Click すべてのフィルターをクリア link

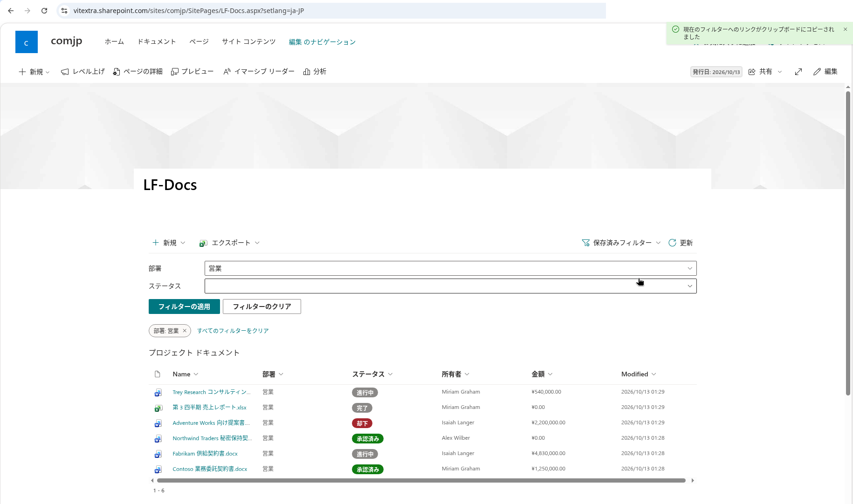[x=233, y=331]
